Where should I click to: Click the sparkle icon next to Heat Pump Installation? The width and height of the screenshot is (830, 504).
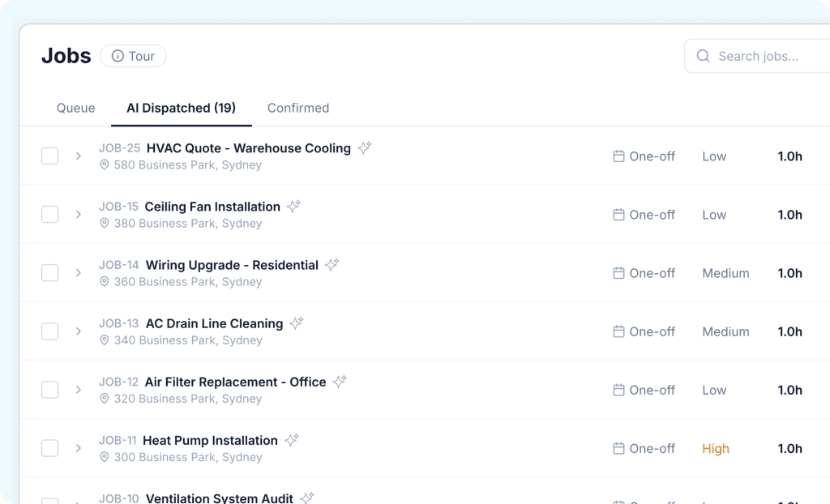(292, 440)
